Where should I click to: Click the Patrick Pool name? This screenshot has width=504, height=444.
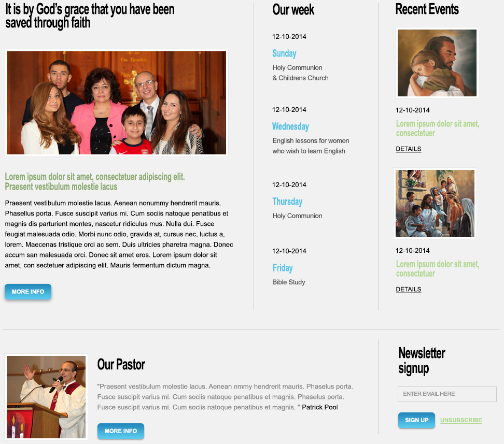pos(320,407)
